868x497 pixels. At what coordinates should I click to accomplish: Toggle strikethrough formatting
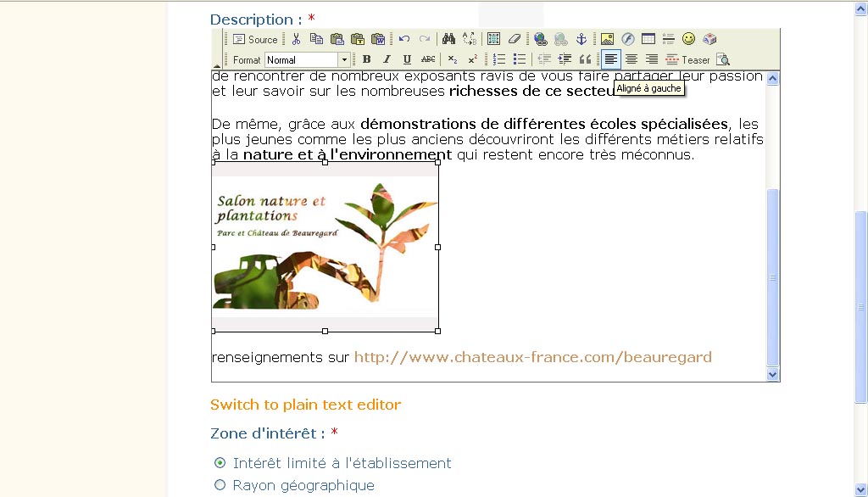point(428,59)
